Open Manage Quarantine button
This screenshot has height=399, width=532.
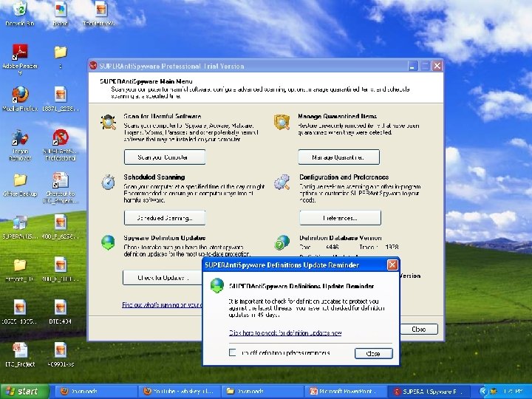coord(338,157)
